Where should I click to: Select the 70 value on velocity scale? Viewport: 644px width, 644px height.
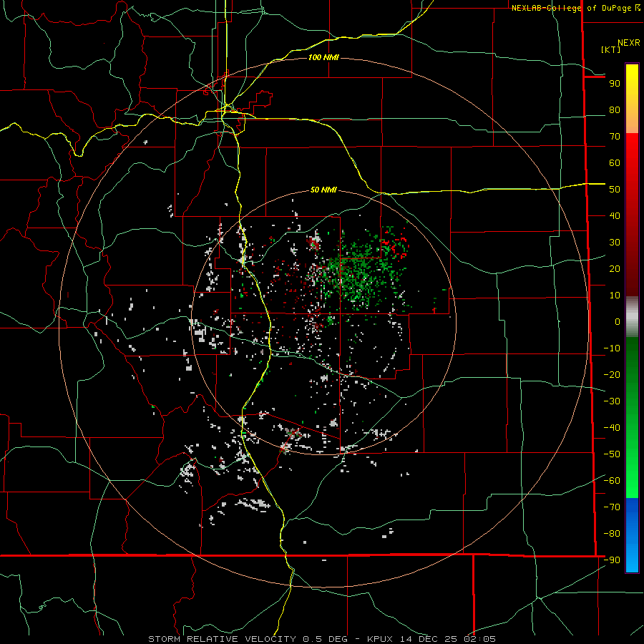coord(615,137)
